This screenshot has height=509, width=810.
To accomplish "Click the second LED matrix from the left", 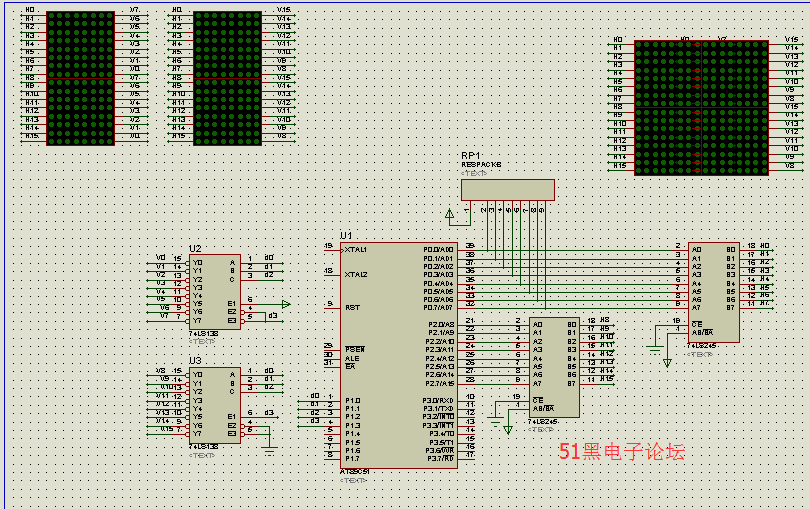I will tap(227, 77).
